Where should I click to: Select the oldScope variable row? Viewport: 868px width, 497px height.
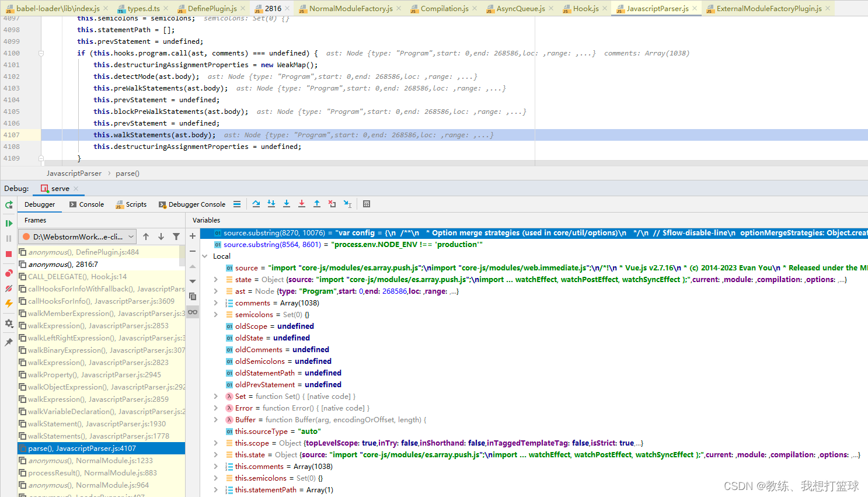534,326
